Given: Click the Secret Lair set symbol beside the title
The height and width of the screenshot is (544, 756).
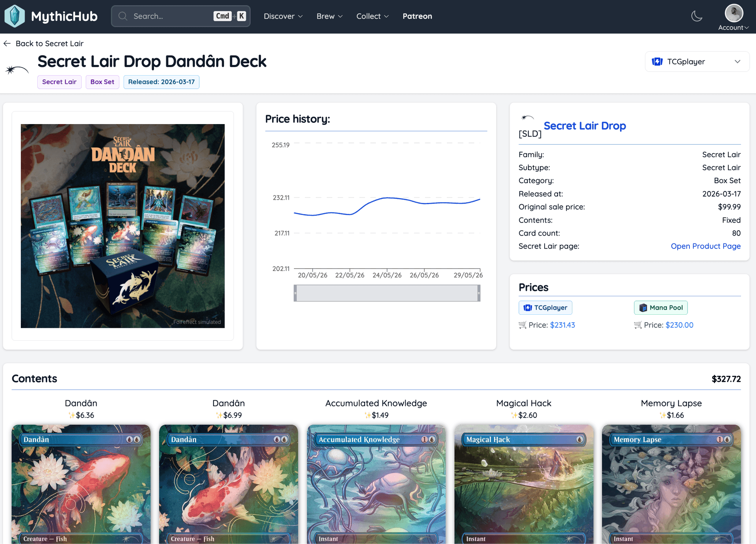Looking at the screenshot, I should [x=17, y=70].
